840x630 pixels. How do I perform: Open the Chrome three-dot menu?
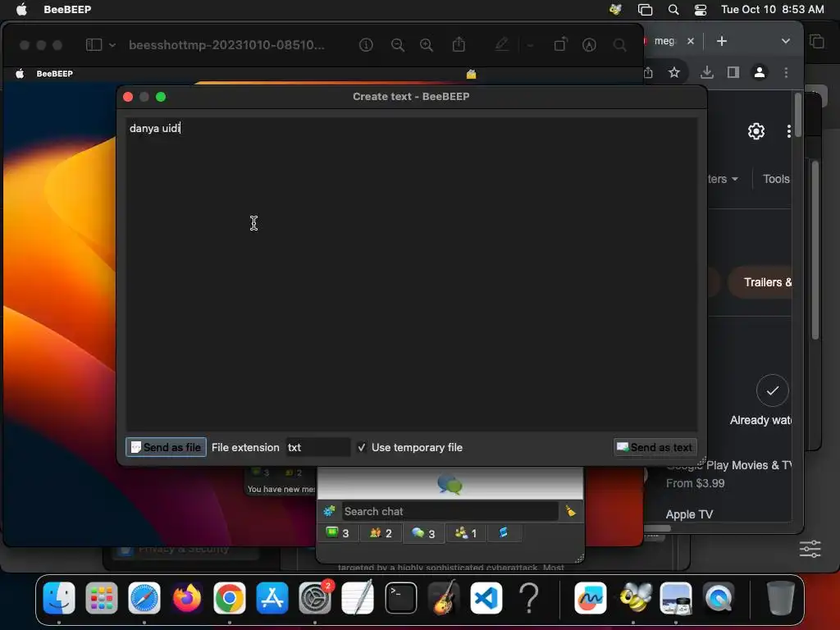(x=786, y=72)
